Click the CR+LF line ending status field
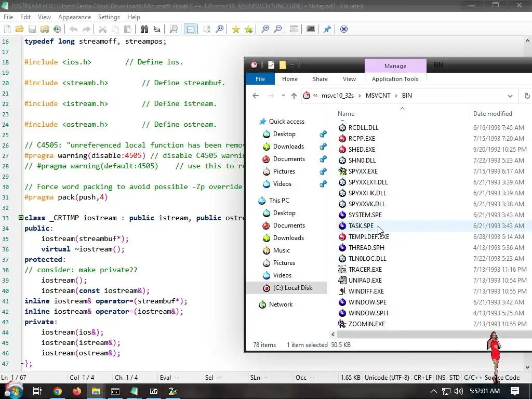532x399 pixels. [422, 378]
